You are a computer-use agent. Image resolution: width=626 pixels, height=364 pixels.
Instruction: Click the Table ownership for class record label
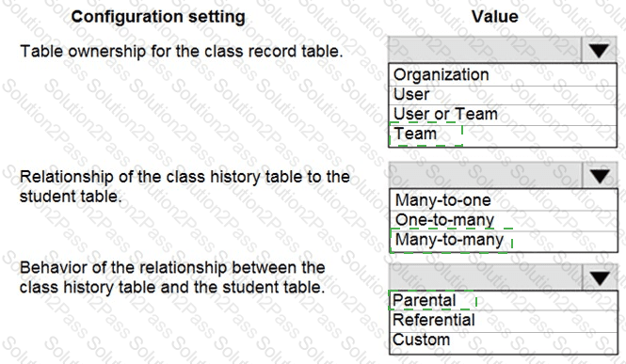[x=182, y=52]
